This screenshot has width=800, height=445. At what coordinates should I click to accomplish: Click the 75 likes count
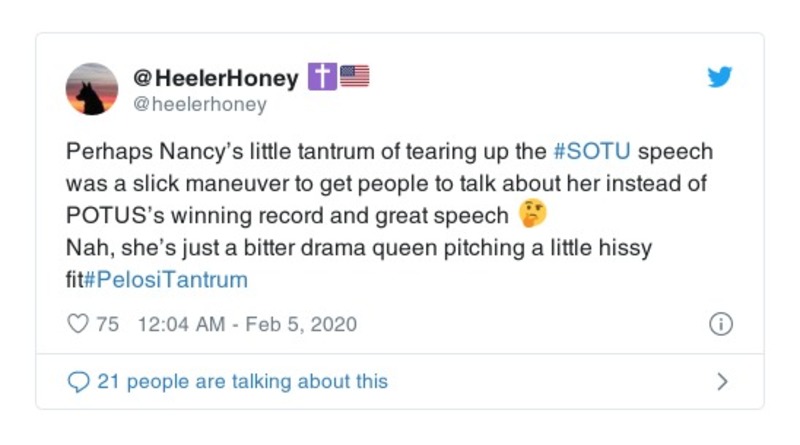pyautogui.click(x=108, y=324)
